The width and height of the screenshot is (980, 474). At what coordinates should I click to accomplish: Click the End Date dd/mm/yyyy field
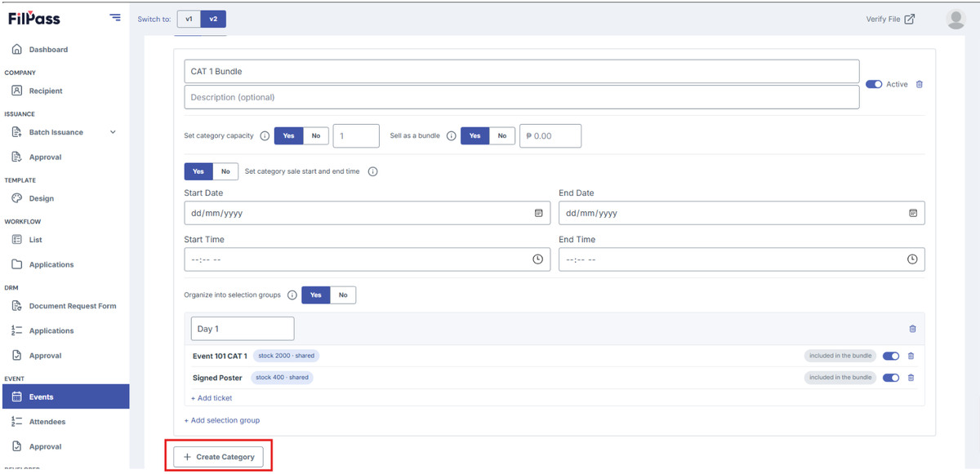pyautogui.click(x=742, y=213)
